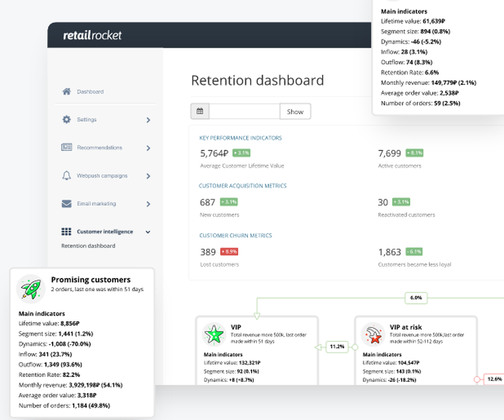Click the retail rocket logo

coord(92,35)
